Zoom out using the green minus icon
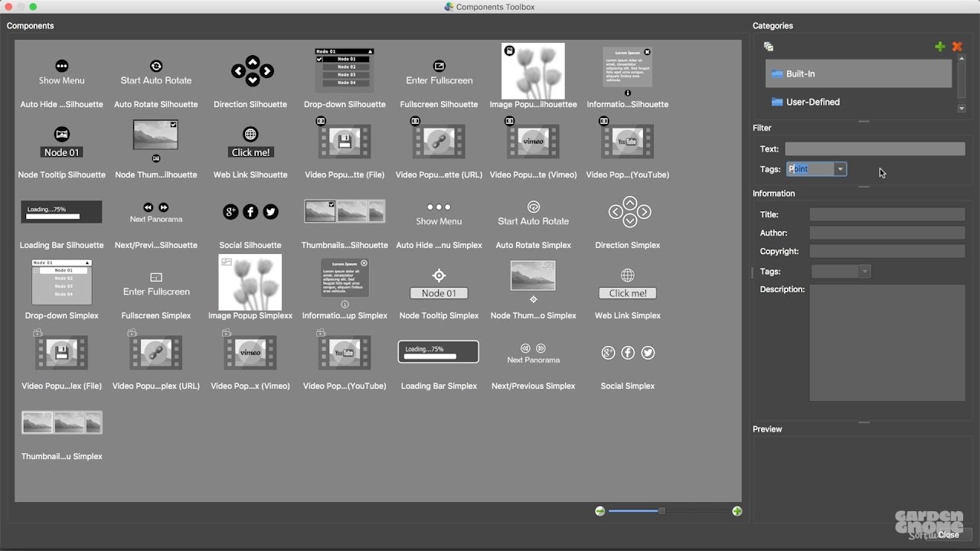980x551 pixels. pos(600,510)
